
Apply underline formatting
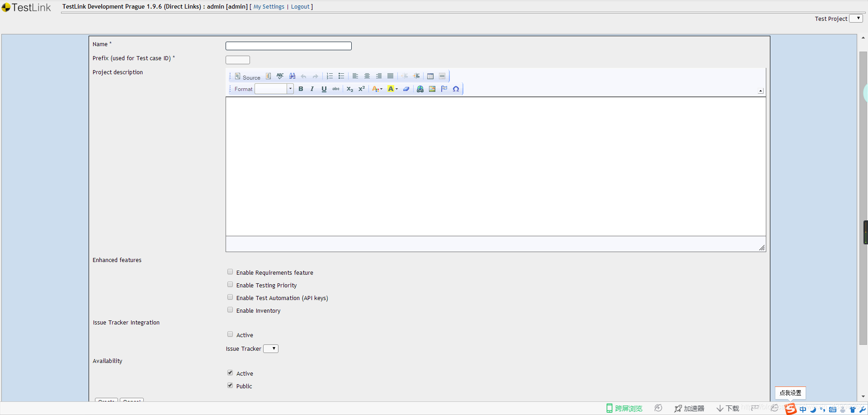(324, 89)
